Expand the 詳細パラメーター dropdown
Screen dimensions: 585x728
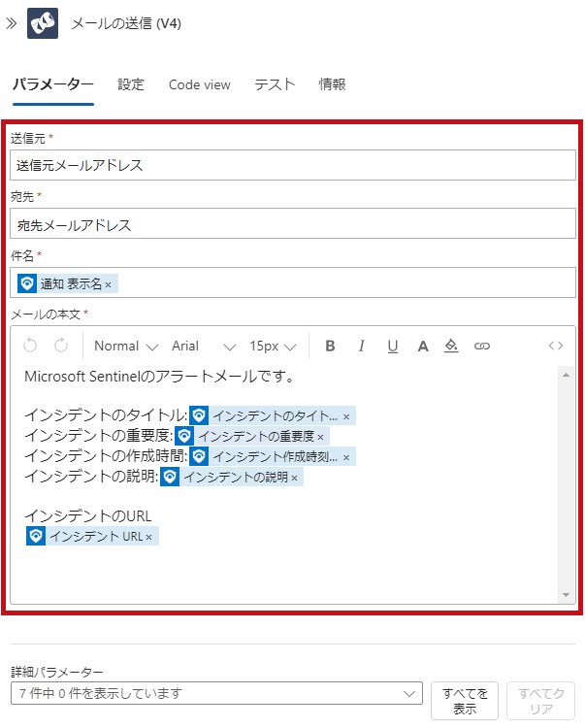[216, 693]
